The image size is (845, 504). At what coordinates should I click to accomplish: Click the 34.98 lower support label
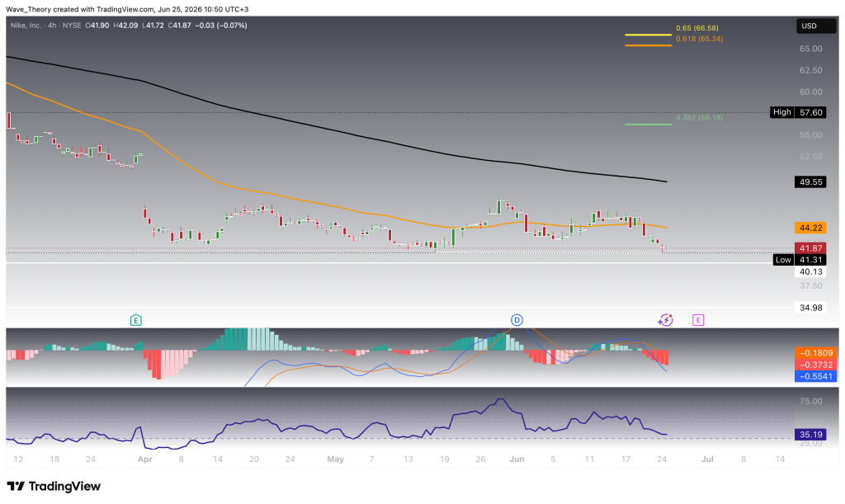tap(810, 308)
